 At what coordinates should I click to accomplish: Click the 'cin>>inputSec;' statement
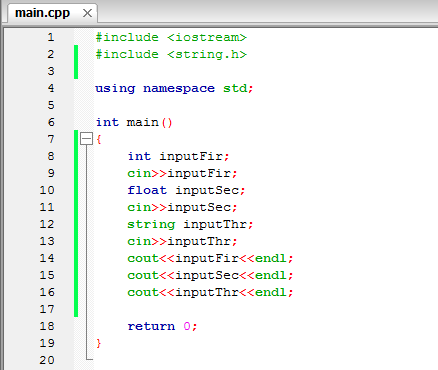182,207
